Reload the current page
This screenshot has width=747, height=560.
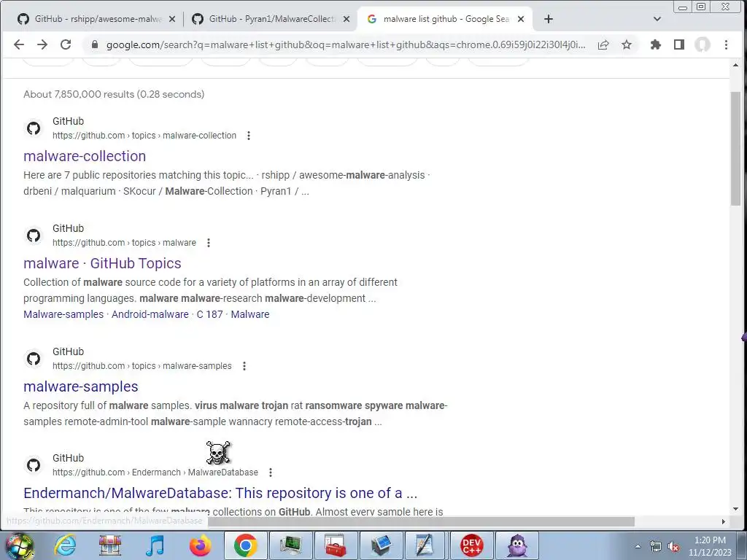[x=66, y=44]
